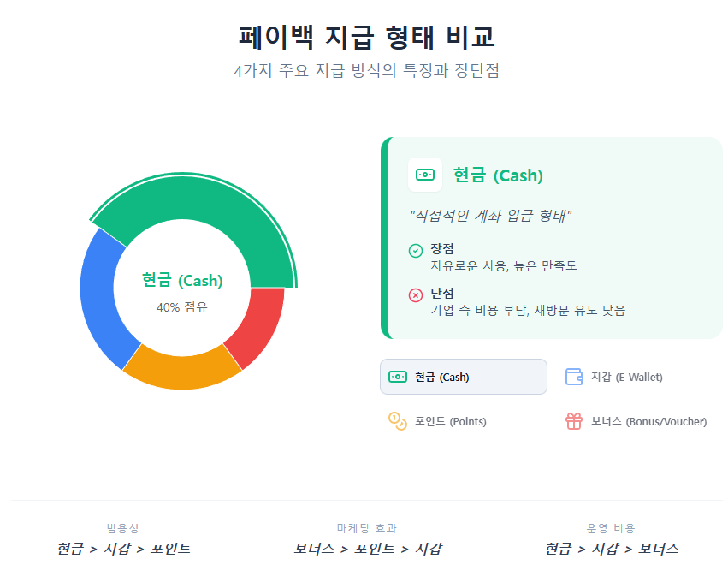Click the 현금 link under 운영 비용 ranking

tap(556, 548)
